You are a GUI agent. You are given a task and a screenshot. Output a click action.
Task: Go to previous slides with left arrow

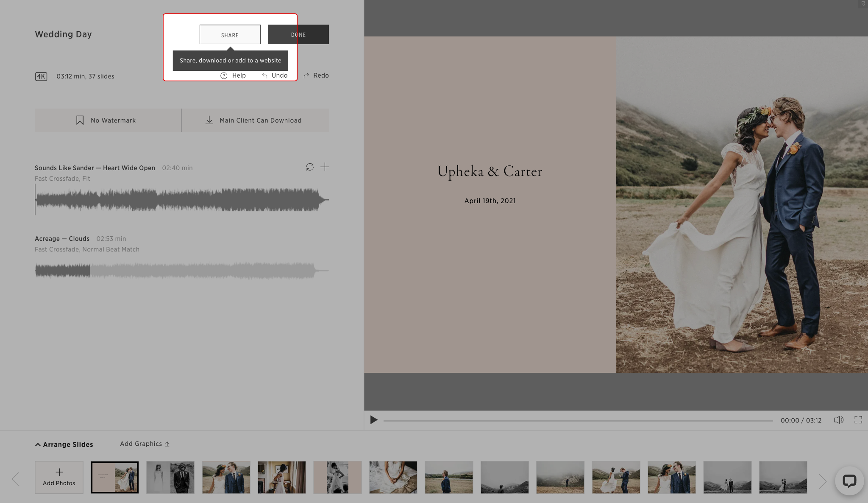[x=16, y=480]
